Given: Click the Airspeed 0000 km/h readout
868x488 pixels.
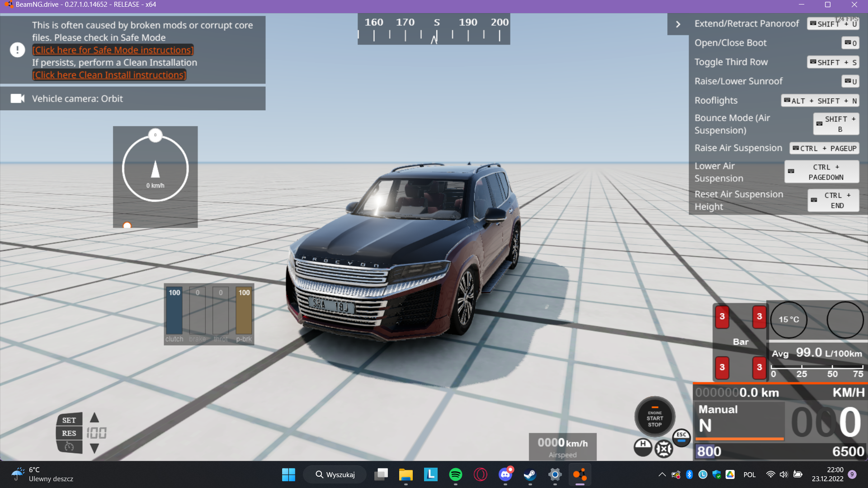Looking at the screenshot, I should (562, 447).
